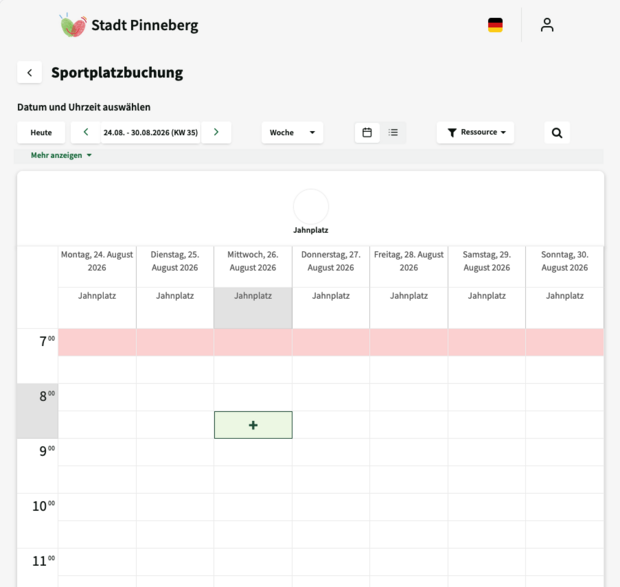Select the 10:00 slot on Donnerstag
620x587 pixels.
pos(331,507)
